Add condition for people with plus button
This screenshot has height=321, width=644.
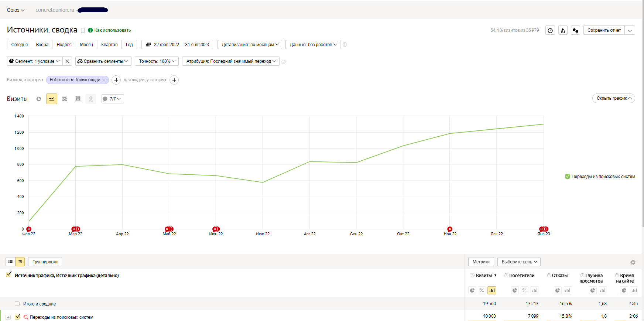174,80
